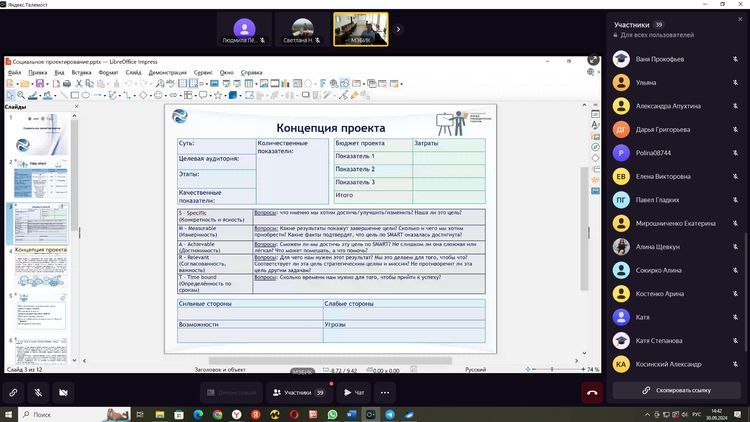
Task: Toggle the camera in the call bar
Action: pos(64,393)
